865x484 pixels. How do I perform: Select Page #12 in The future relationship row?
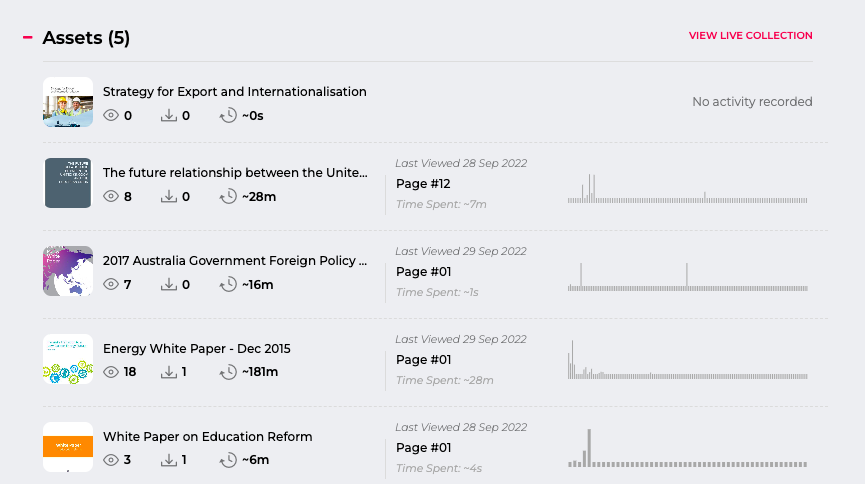click(x=423, y=184)
